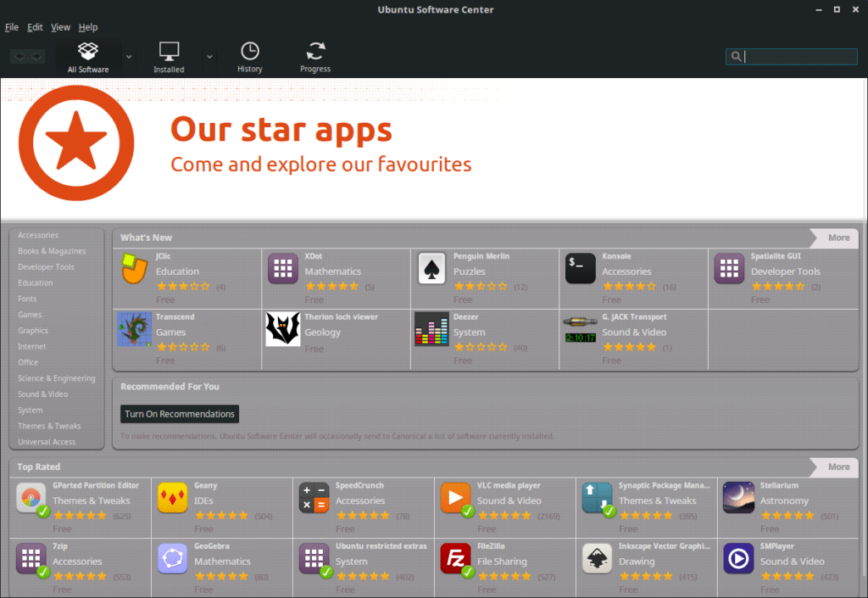Click the Ubuntu restricted extras icon
The image size is (868, 598).
(x=315, y=559)
